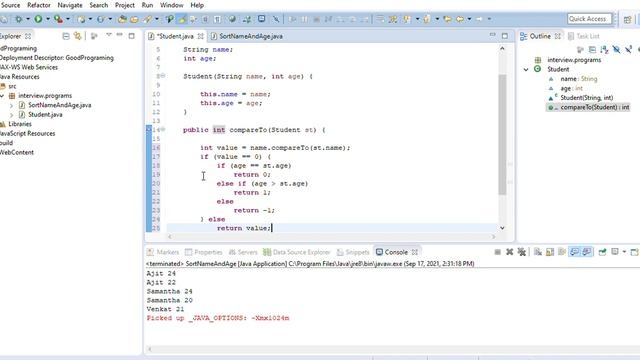Open the Project Explorer view menu arrow
640x360 pixels.
[109, 36]
